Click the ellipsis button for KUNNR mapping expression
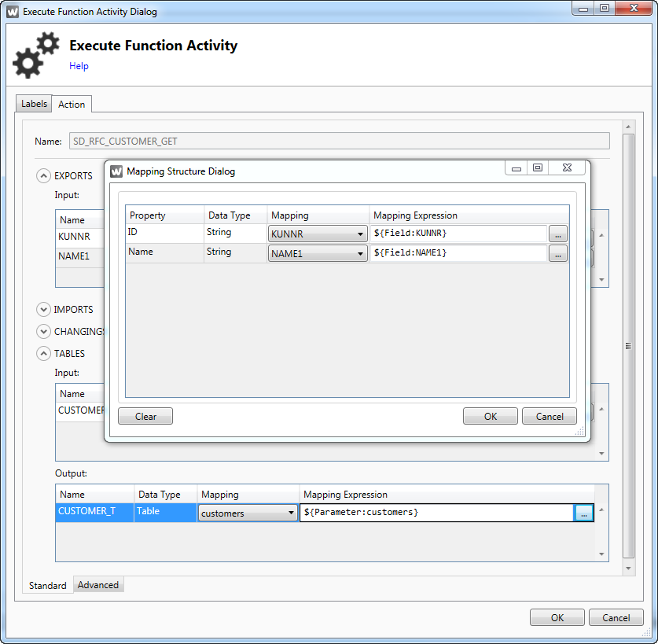This screenshot has height=644, width=658. point(557,234)
